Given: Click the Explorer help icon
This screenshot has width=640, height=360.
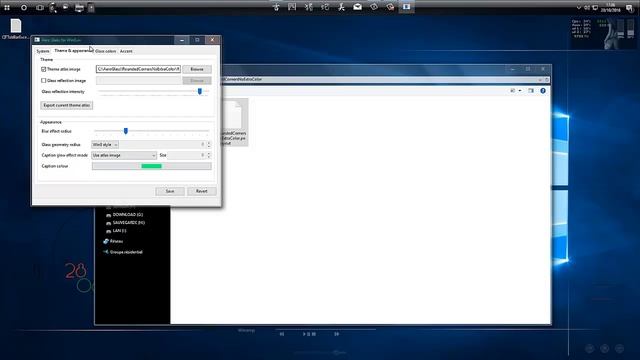Looking at the screenshot, I should tap(543, 91).
